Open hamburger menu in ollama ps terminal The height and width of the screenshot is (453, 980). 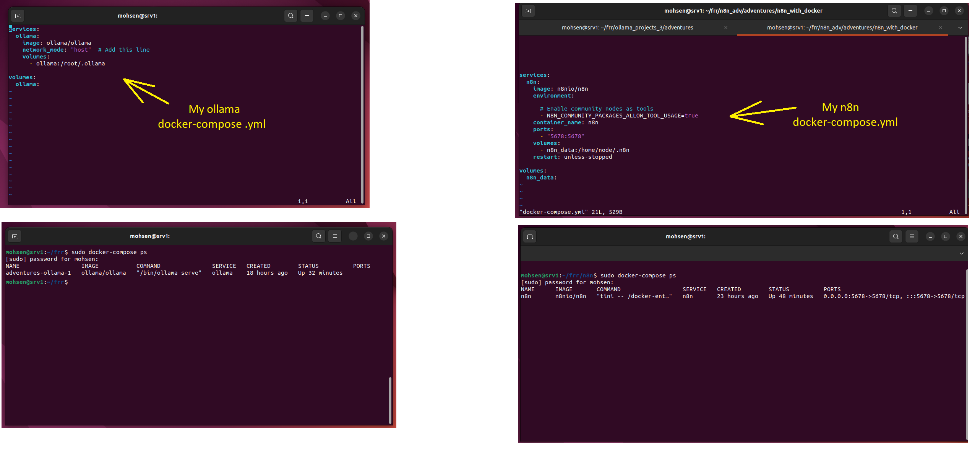point(335,236)
